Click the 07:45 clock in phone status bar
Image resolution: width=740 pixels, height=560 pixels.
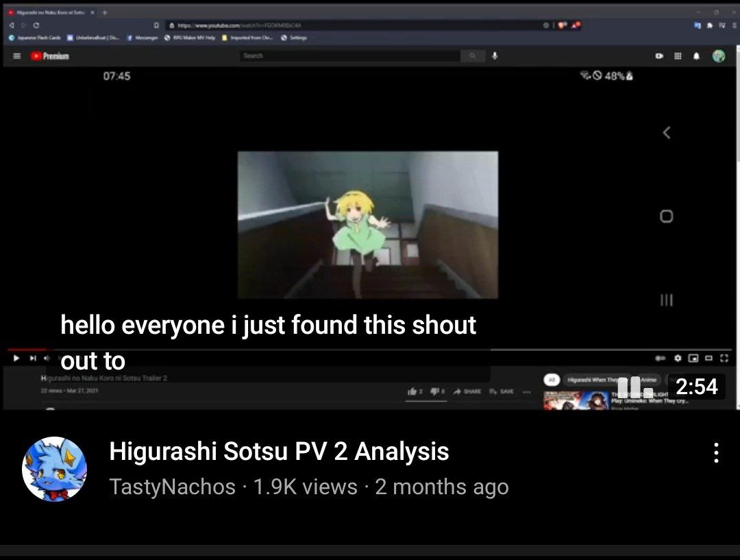pyautogui.click(x=116, y=76)
